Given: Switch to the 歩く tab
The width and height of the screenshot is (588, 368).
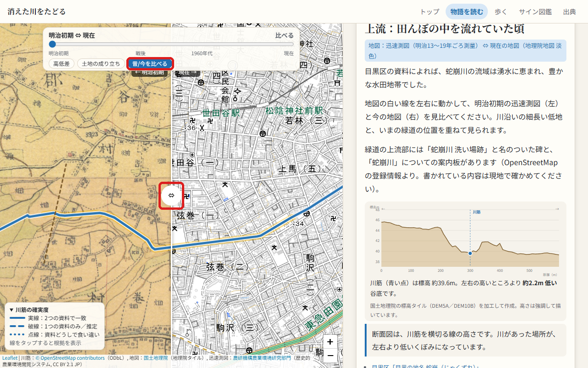Looking at the screenshot, I should [x=501, y=12].
